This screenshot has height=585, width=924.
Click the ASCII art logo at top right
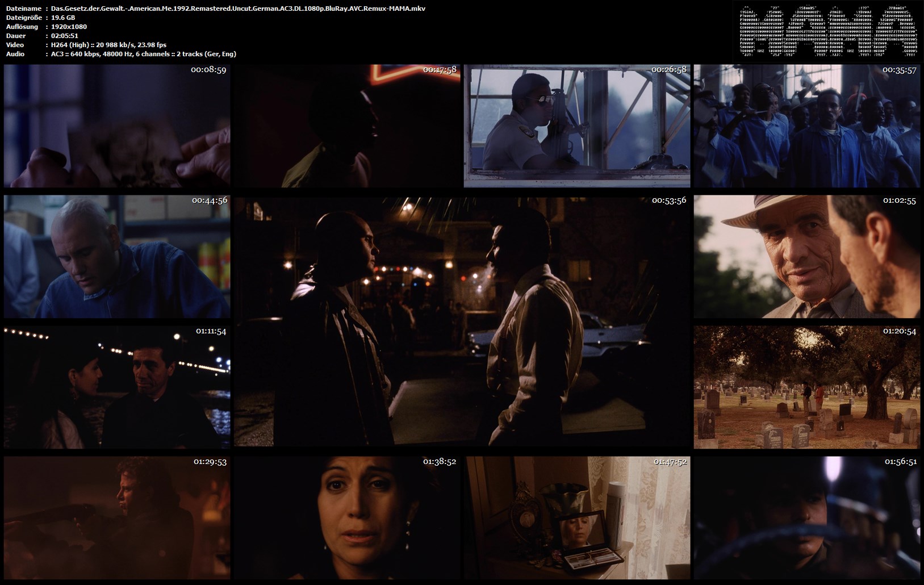828,31
